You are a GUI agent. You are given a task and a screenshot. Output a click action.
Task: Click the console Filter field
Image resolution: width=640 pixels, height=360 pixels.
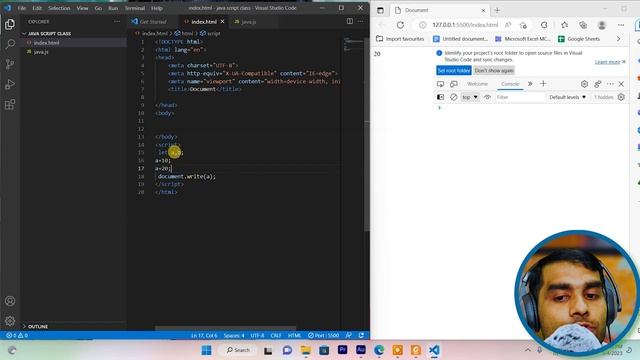click(x=520, y=97)
